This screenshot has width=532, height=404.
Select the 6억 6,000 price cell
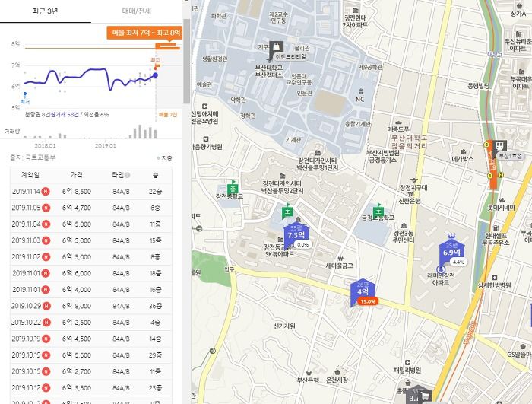click(77, 274)
